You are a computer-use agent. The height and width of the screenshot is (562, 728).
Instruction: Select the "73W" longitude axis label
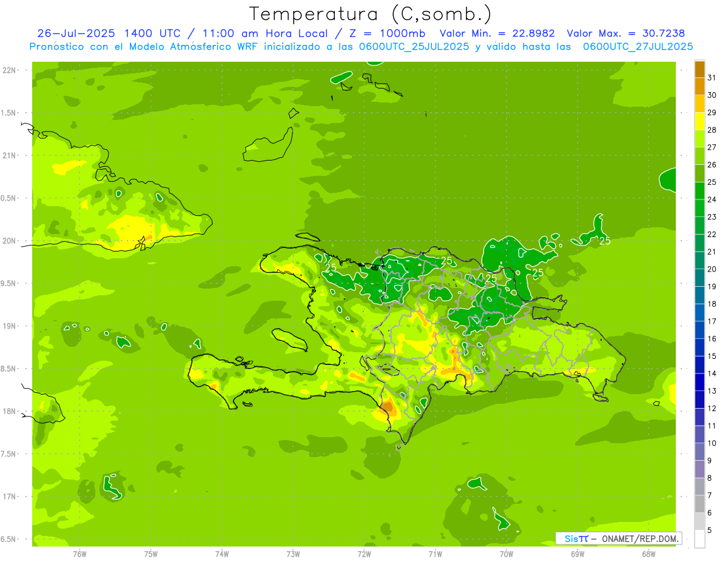tap(293, 554)
